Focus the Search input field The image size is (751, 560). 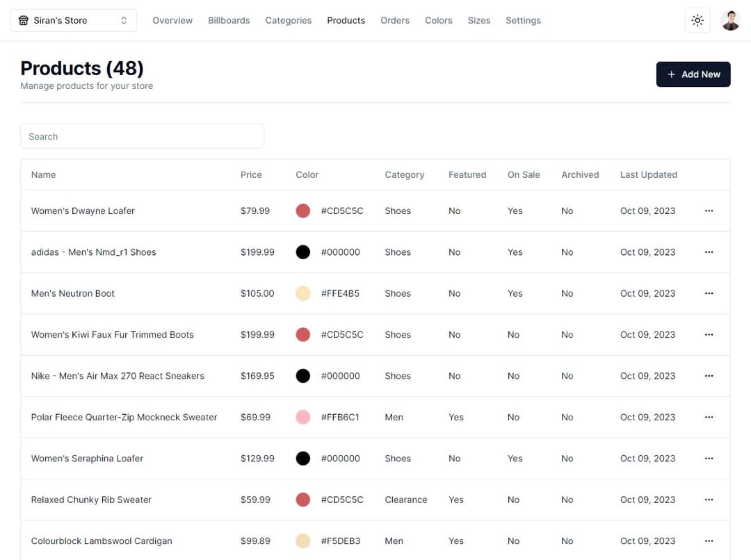(x=143, y=136)
